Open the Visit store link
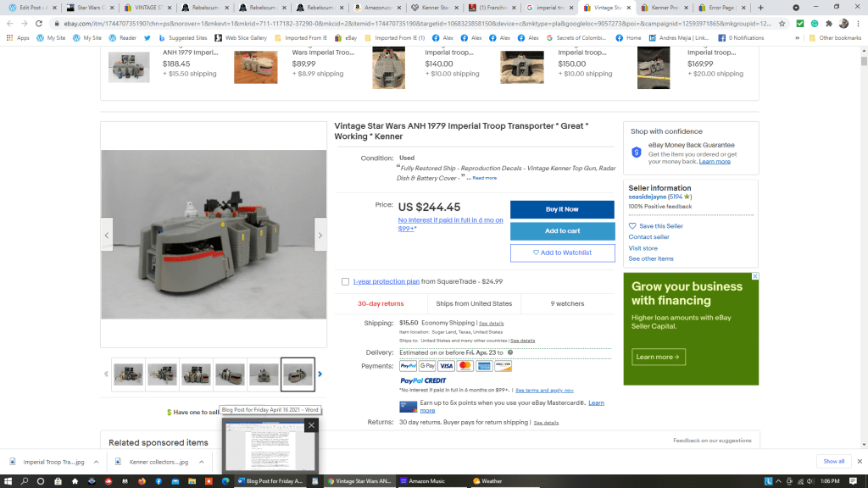868x488 pixels. 643,248
